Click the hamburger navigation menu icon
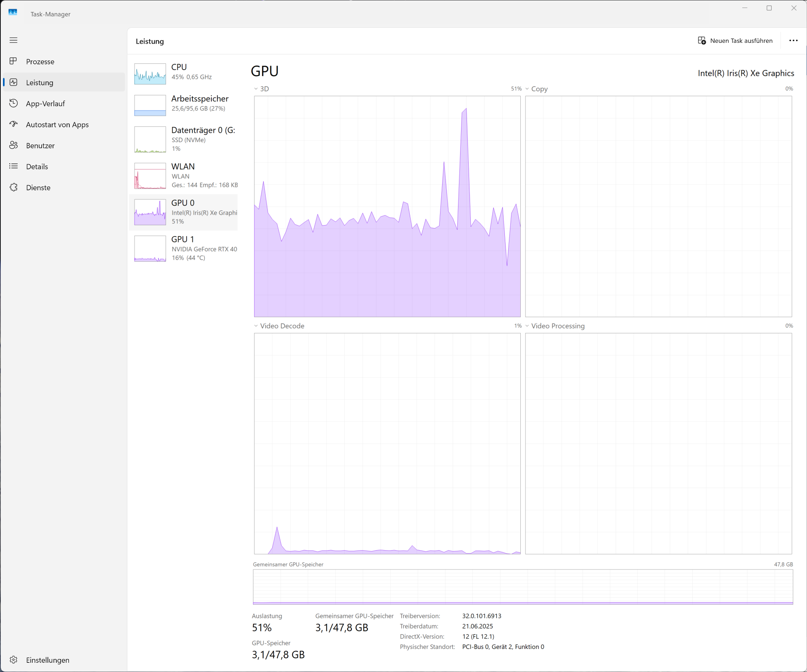 click(13, 40)
